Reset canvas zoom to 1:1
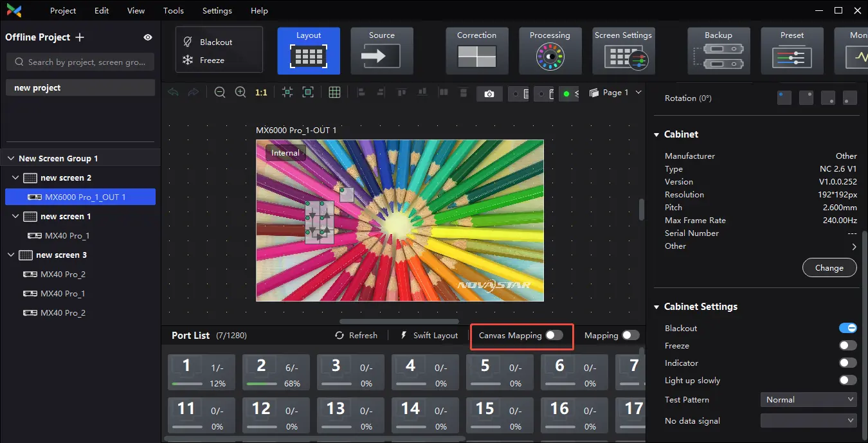The width and height of the screenshot is (868, 443). (261, 93)
